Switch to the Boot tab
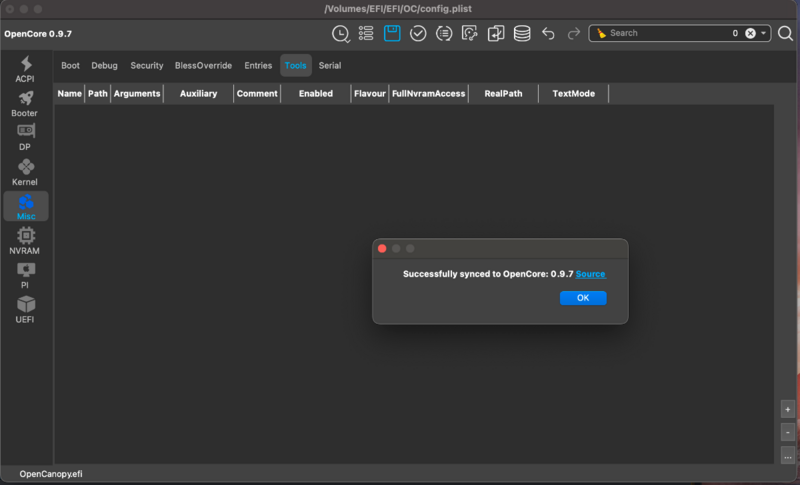800x485 pixels. [70, 66]
